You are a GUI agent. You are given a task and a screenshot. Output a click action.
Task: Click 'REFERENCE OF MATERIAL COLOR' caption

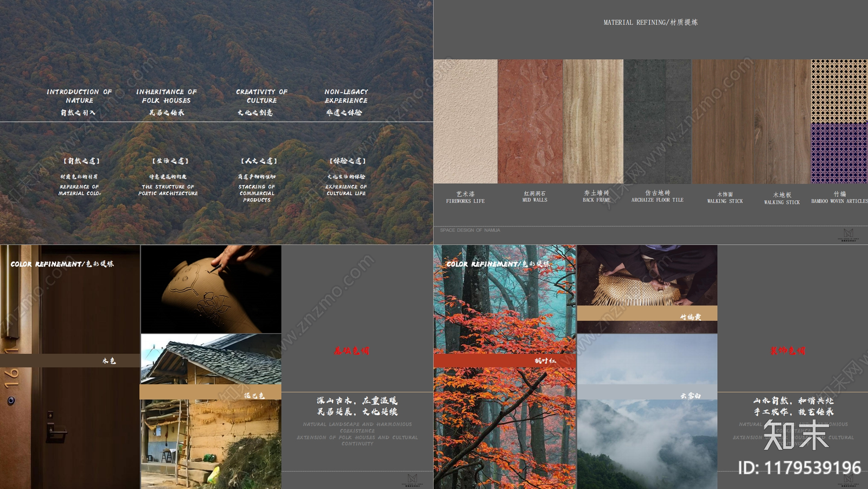(x=80, y=190)
